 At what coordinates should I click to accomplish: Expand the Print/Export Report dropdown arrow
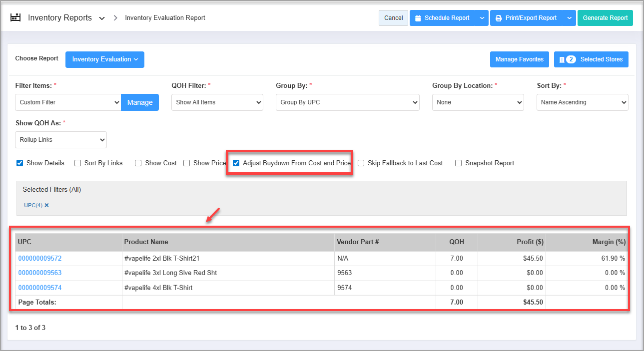point(569,18)
